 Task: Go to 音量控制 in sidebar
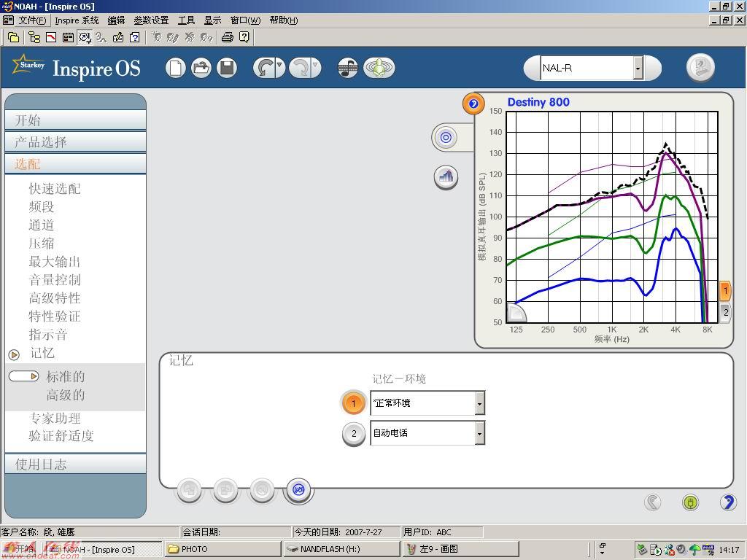point(55,279)
